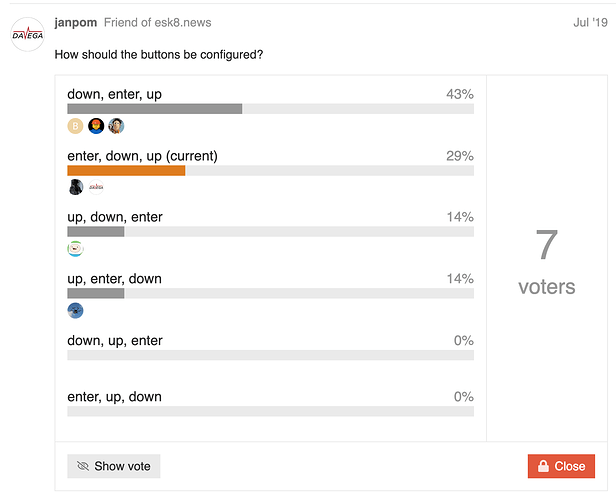The width and height of the screenshot is (616, 500).
Task: Click the tan 'B' voter avatar
Action: pyautogui.click(x=75, y=126)
